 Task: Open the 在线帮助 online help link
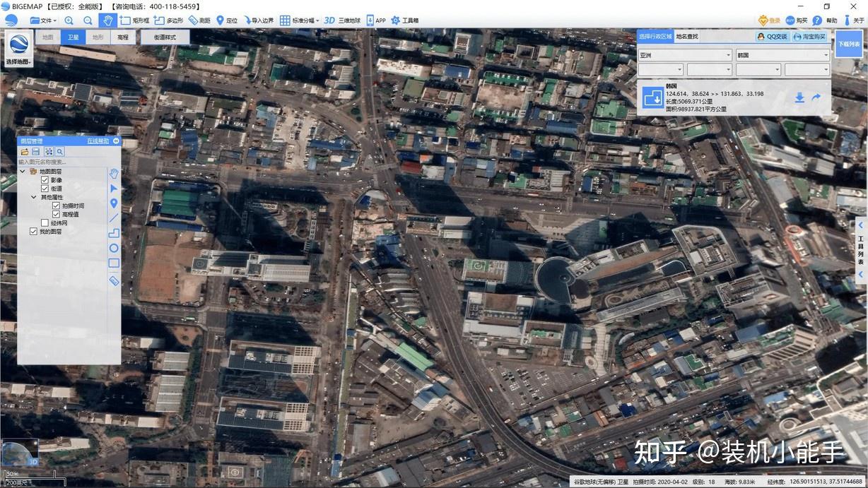click(99, 141)
